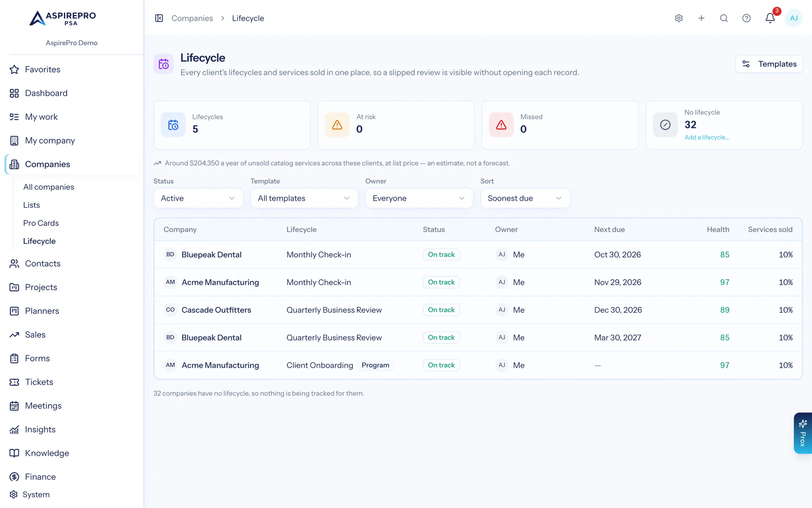Open Meetings in the sidebar
Image resolution: width=812 pixels, height=508 pixels.
(x=43, y=406)
